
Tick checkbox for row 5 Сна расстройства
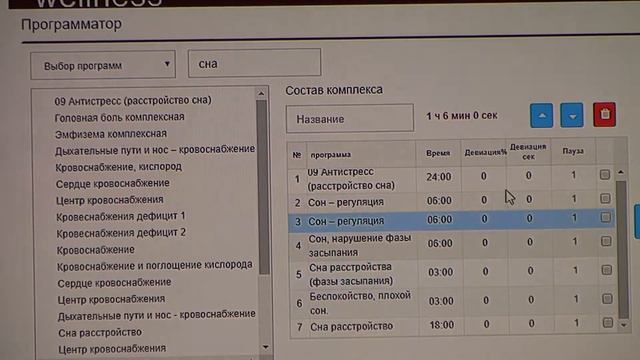[x=607, y=270]
